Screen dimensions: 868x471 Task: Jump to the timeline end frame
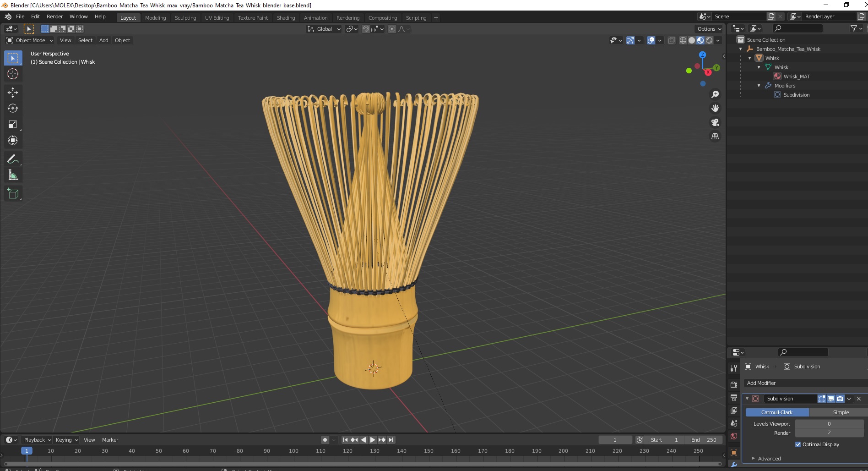pyautogui.click(x=391, y=440)
